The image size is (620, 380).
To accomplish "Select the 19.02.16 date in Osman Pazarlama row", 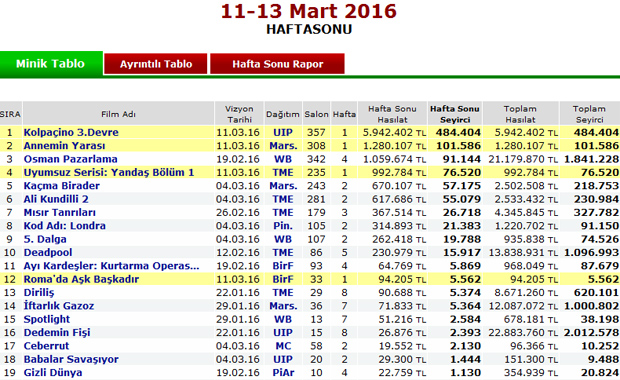I will (x=238, y=159).
